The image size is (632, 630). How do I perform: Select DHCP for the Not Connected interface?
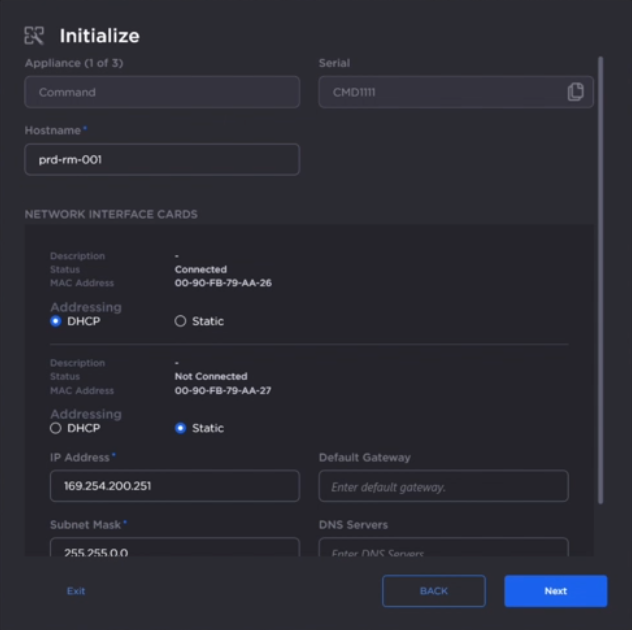tap(56, 428)
